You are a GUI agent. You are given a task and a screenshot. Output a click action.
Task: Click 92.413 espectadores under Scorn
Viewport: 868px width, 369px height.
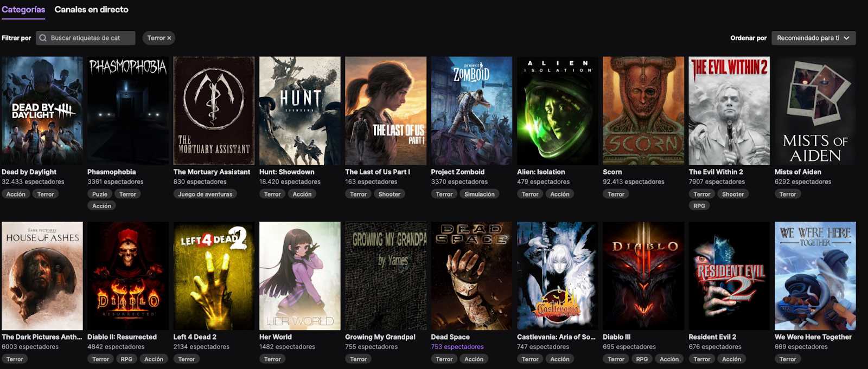[x=634, y=182]
